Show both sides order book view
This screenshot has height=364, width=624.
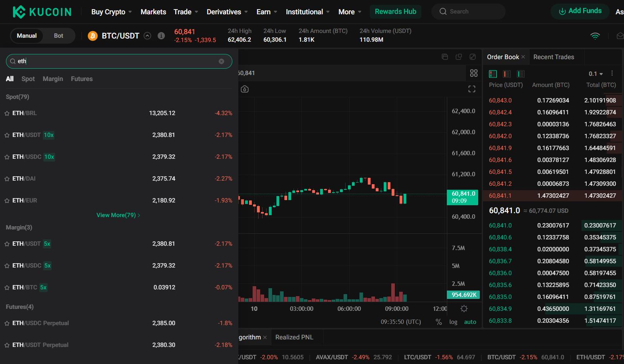pos(493,74)
